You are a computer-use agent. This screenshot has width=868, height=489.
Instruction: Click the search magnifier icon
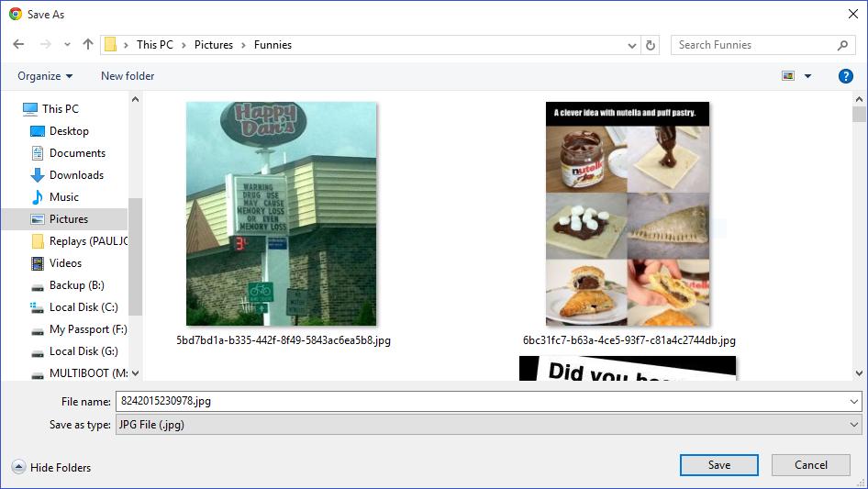[x=842, y=45]
